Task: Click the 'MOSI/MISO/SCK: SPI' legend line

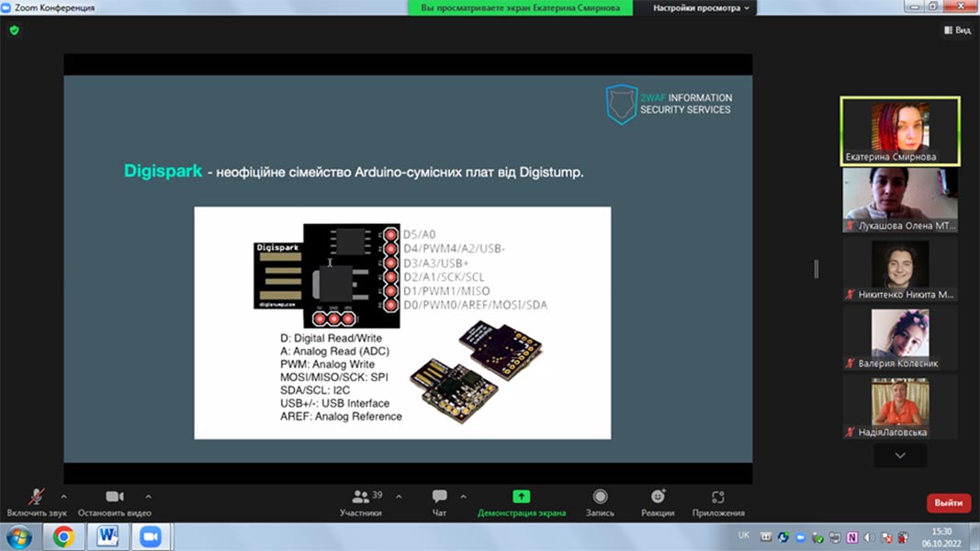Action: click(333, 377)
